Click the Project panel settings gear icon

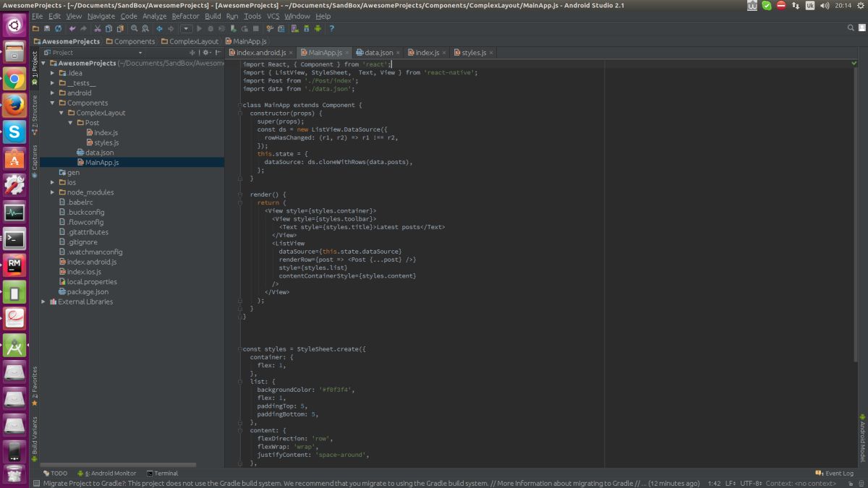pyautogui.click(x=205, y=53)
